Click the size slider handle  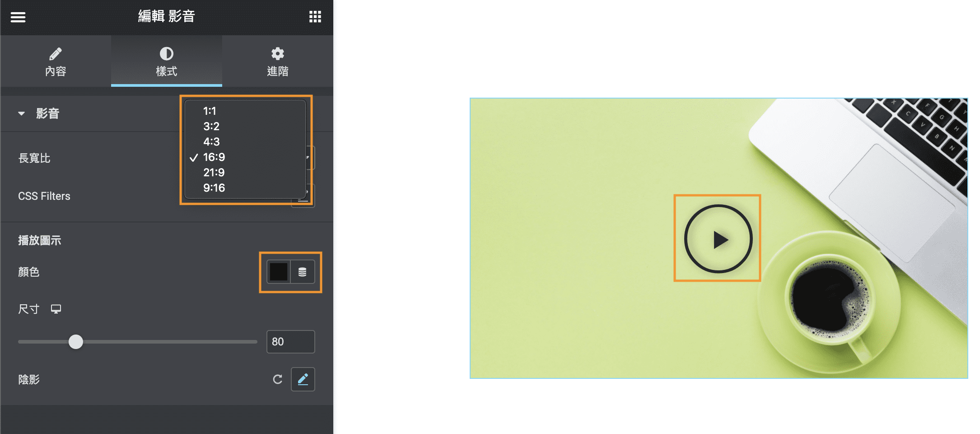(x=76, y=342)
